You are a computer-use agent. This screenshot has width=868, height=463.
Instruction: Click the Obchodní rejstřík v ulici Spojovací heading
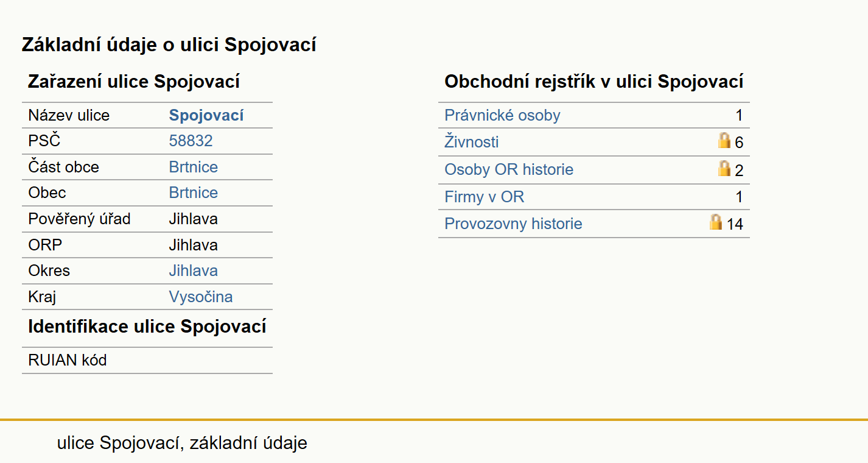pos(594,82)
